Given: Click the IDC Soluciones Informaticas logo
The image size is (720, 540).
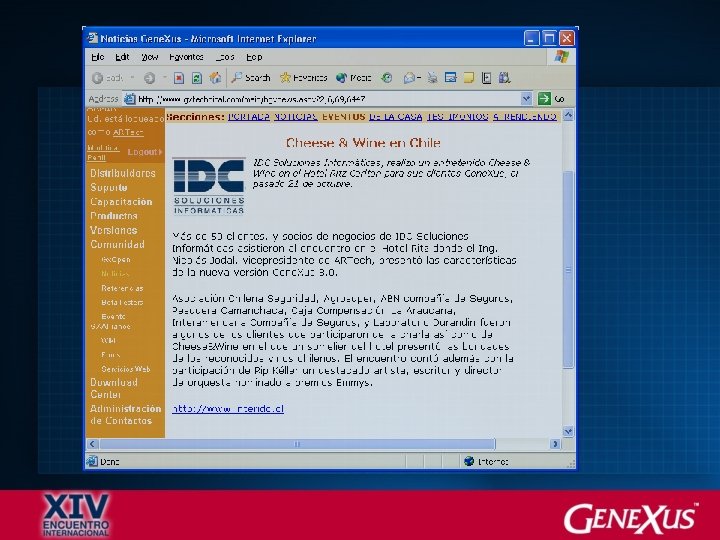Looking at the screenshot, I should click(x=209, y=186).
